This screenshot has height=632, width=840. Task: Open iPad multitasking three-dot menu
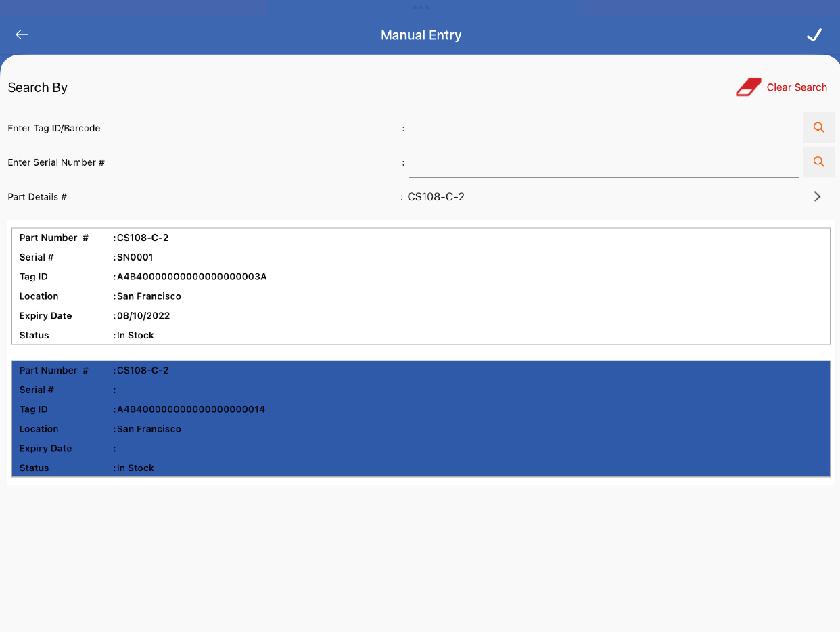(x=420, y=7)
